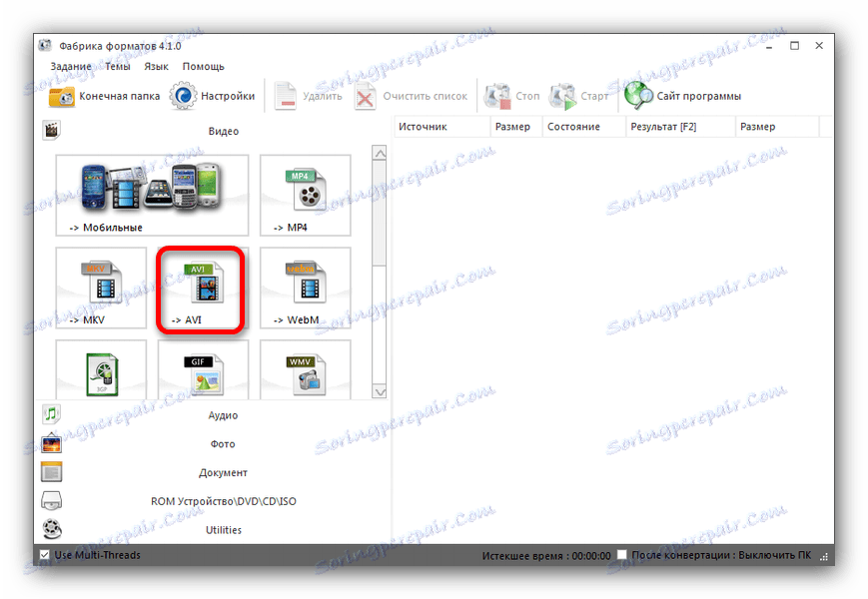Click the Результат [F2] column header

(x=680, y=127)
